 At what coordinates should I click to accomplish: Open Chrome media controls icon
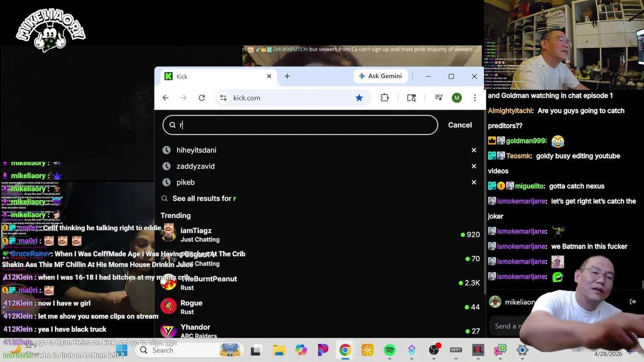click(439, 98)
